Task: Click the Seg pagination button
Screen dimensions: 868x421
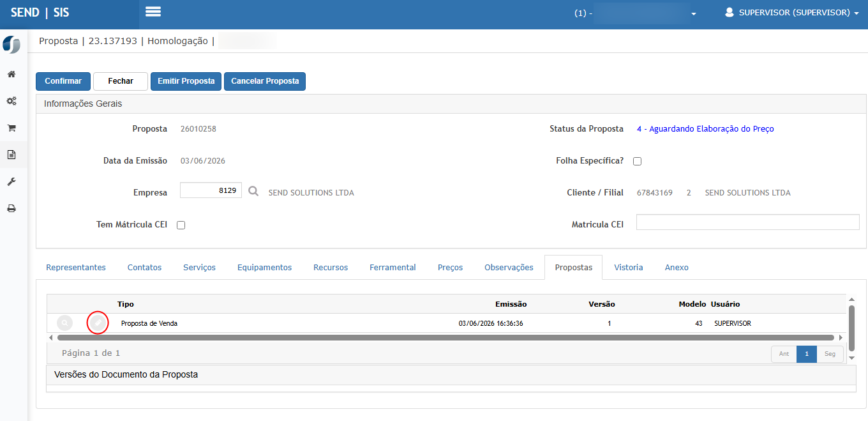Action: (830, 354)
